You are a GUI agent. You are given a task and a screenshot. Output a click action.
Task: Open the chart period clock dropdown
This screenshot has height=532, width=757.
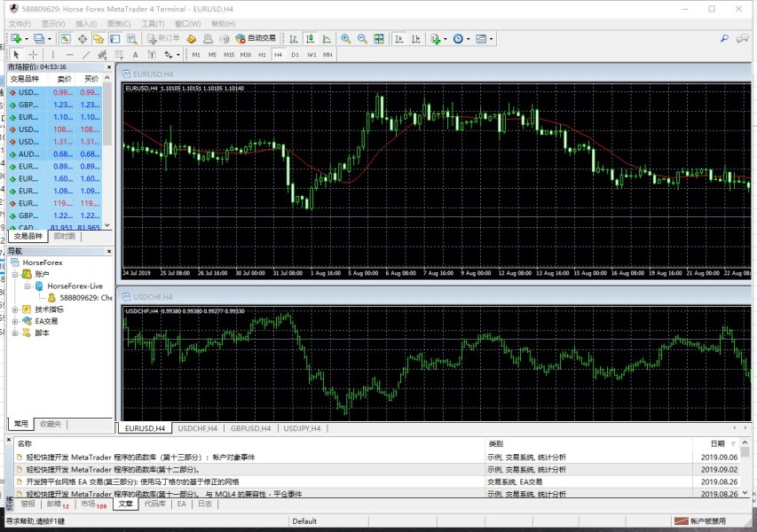click(461, 39)
